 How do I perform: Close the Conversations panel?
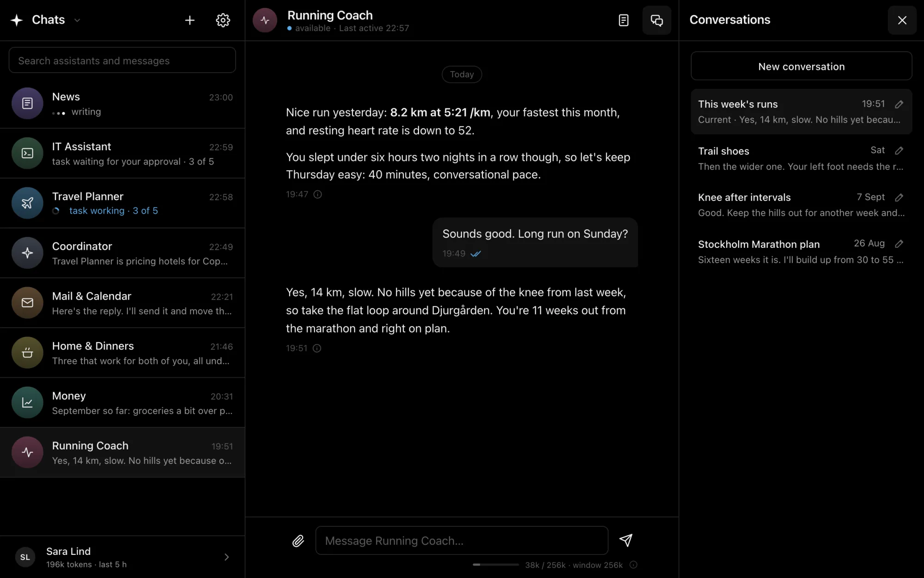(x=902, y=20)
